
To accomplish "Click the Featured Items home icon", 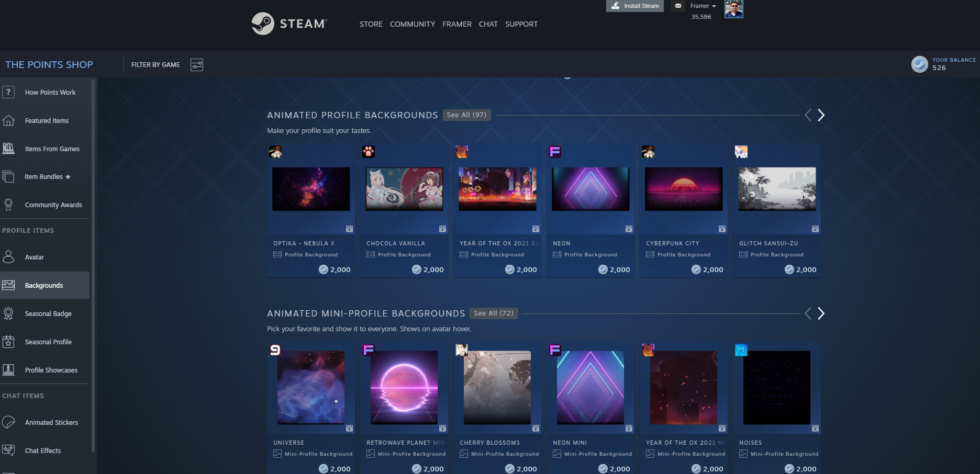I will click(8, 120).
